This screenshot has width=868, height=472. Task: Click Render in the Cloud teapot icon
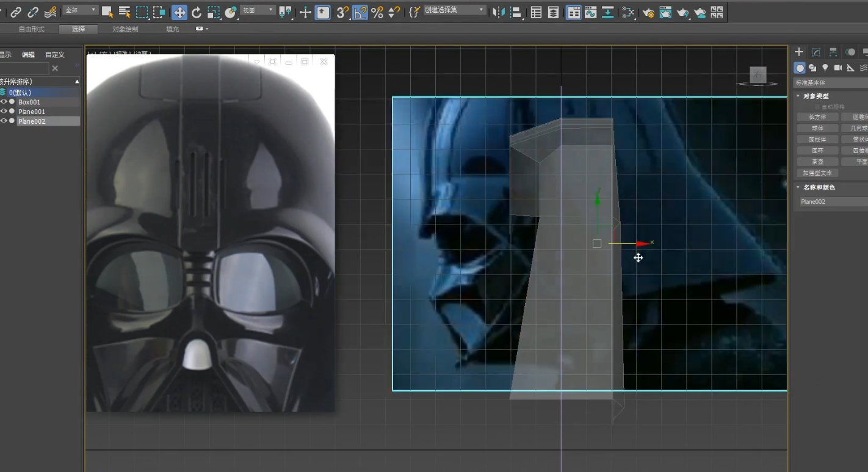point(700,12)
